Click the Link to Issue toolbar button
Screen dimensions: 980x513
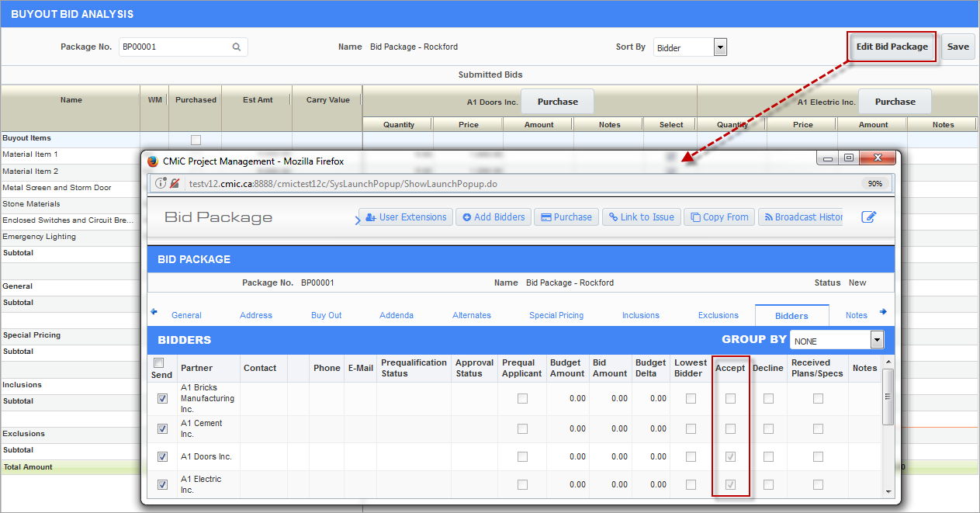pos(641,217)
